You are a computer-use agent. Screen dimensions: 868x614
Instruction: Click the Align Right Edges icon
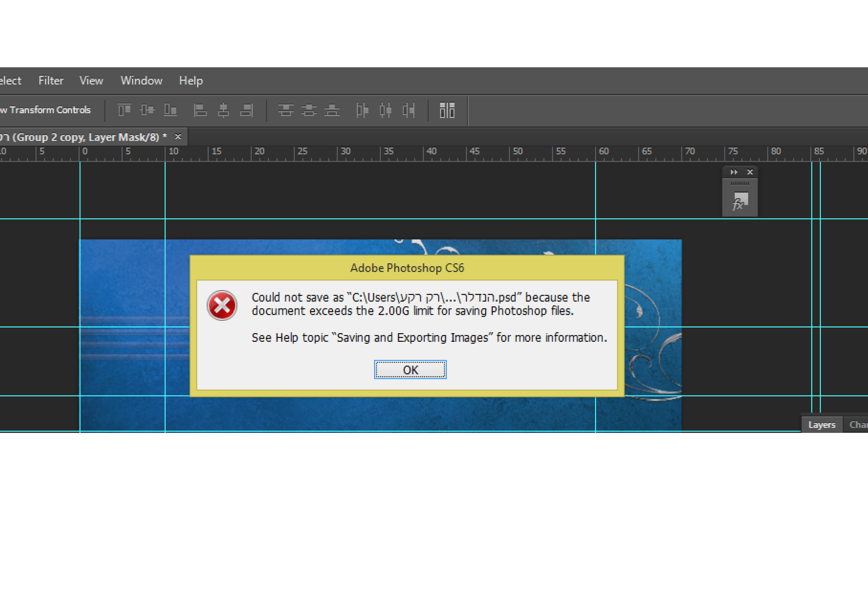[x=246, y=110]
